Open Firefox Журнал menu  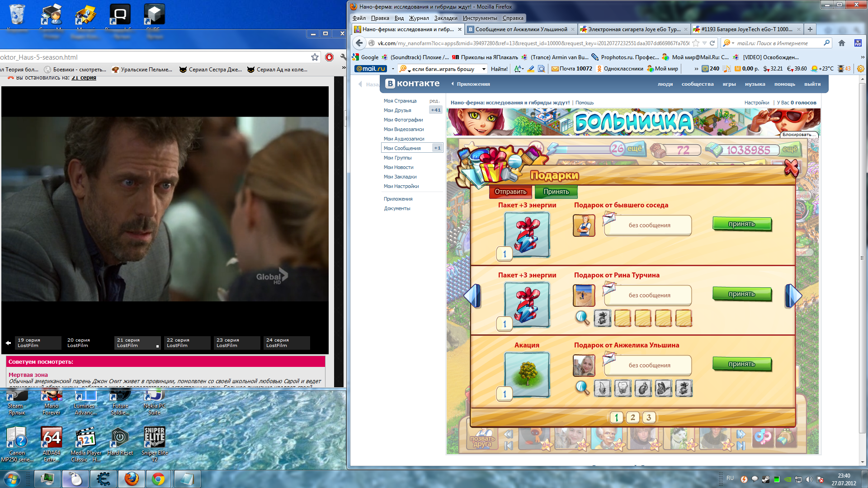pos(419,18)
